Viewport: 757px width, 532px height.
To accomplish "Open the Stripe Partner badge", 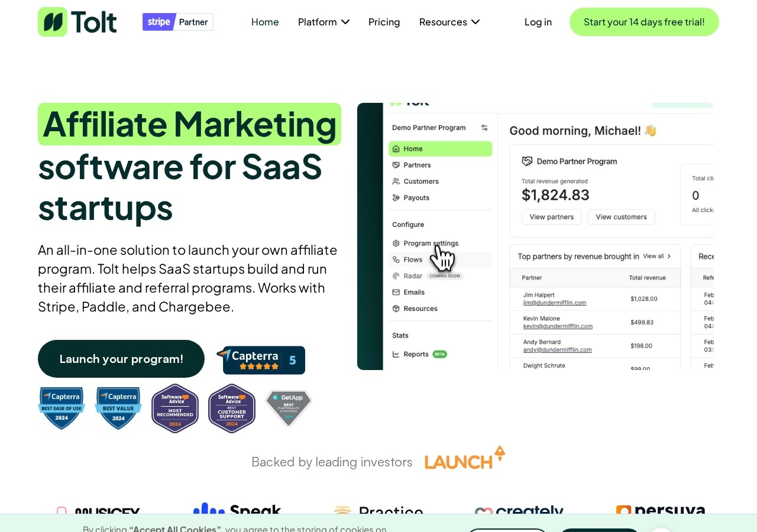I will coord(178,22).
